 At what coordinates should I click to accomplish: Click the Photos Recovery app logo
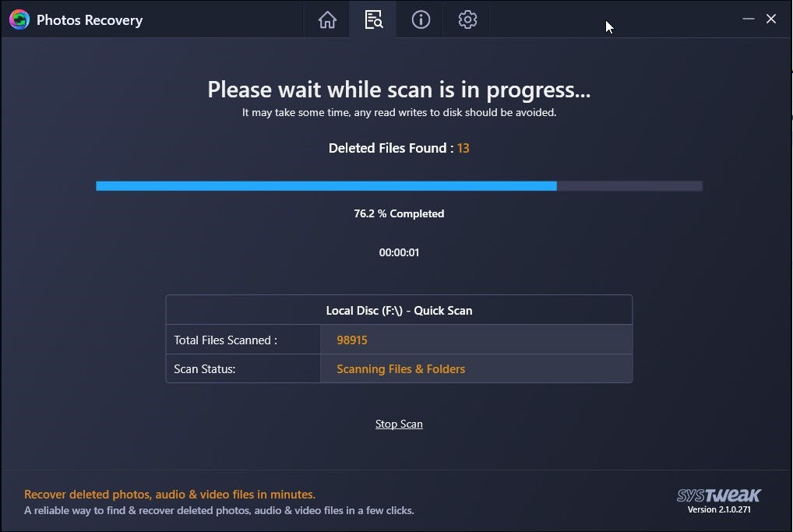[19, 19]
